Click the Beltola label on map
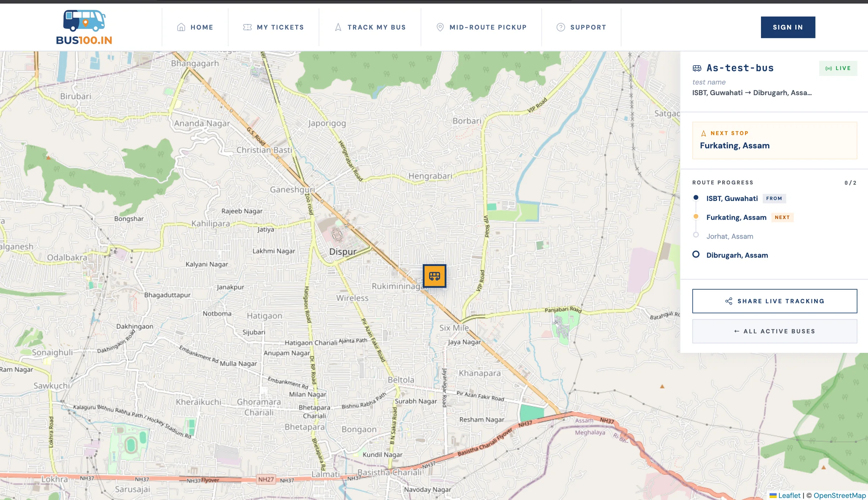 pos(401,380)
